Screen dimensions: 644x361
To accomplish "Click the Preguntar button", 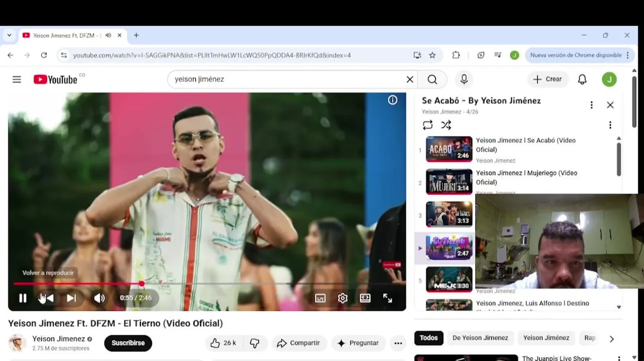I will (x=358, y=343).
